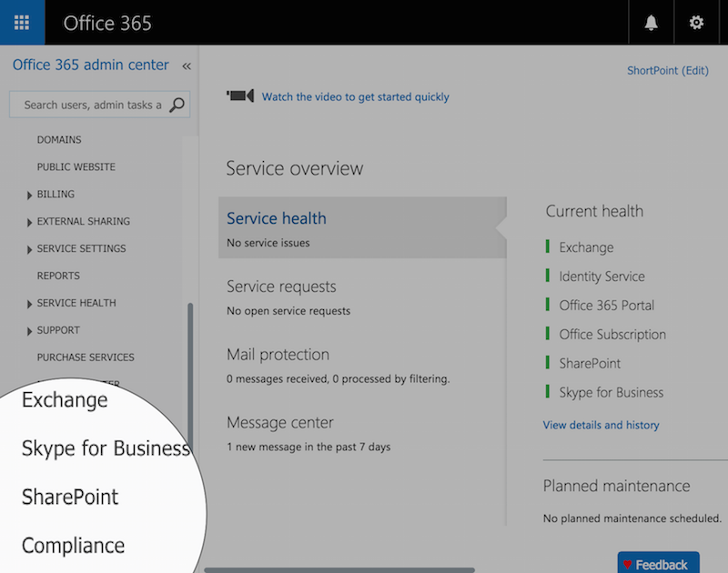Click Office Subscription health entry
The image size is (728, 573).
[x=612, y=335]
